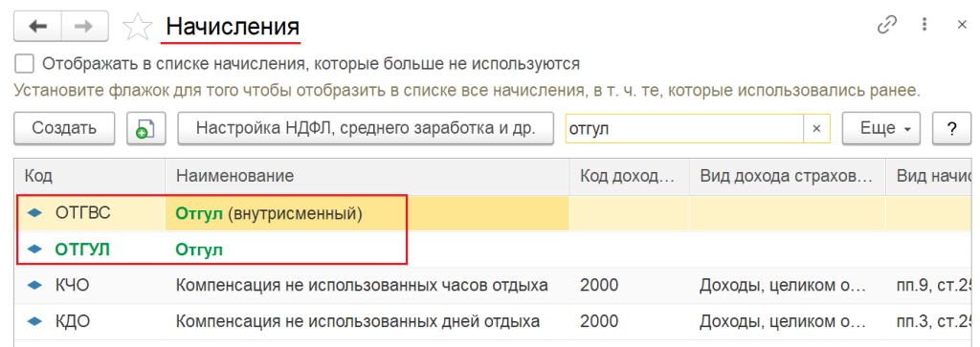Image resolution: width=980 pixels, height=347 pixels.
Task: Open help with the question mark button
Action: click(x=951, y=128)
